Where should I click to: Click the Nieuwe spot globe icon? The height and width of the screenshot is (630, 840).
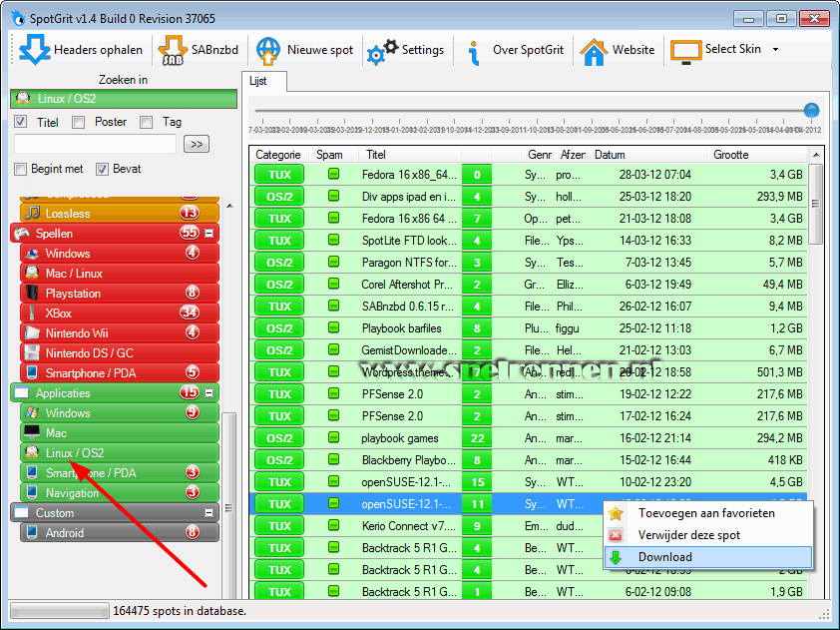[x=267, y=50]
